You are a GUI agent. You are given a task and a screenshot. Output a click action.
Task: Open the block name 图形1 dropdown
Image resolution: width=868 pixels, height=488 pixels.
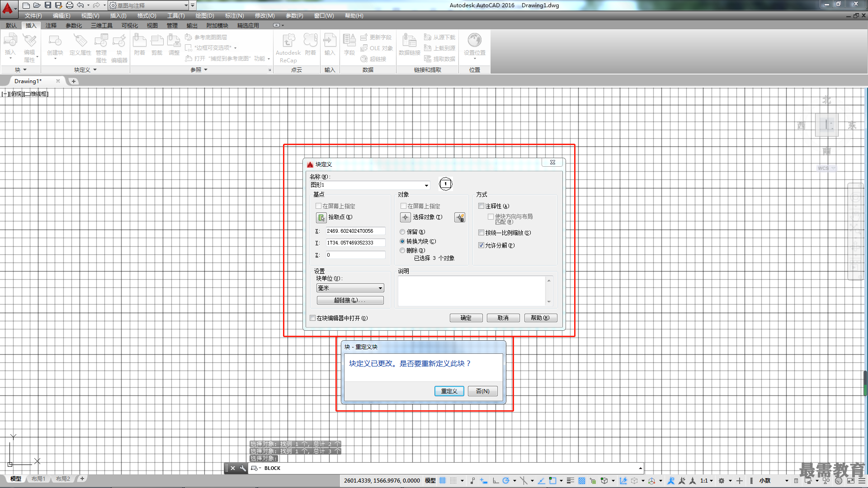coord(426,185)
